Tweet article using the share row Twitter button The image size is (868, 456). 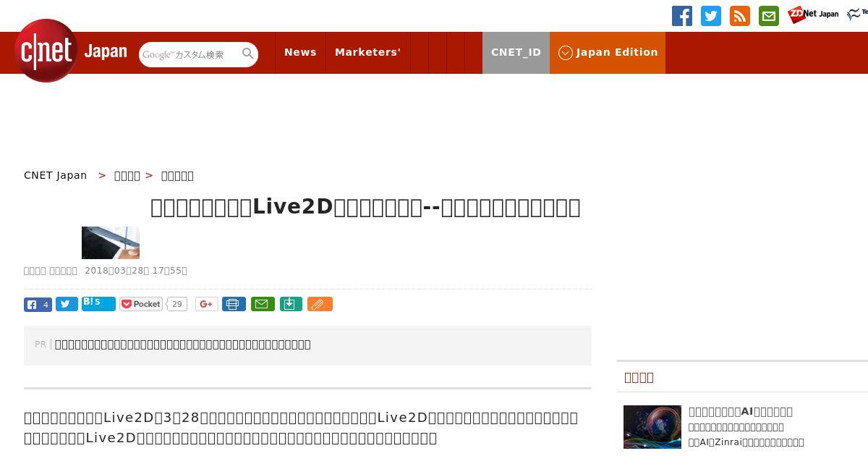(67, 304)
